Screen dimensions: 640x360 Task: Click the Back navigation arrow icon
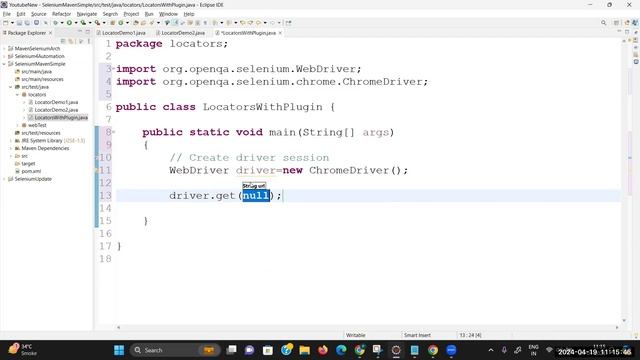(x=258, y=23)
